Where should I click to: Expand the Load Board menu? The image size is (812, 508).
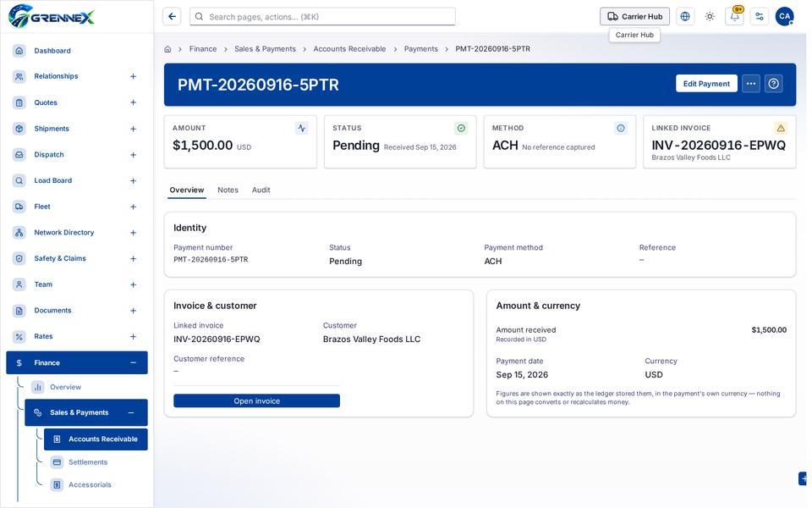coord(133,181)
